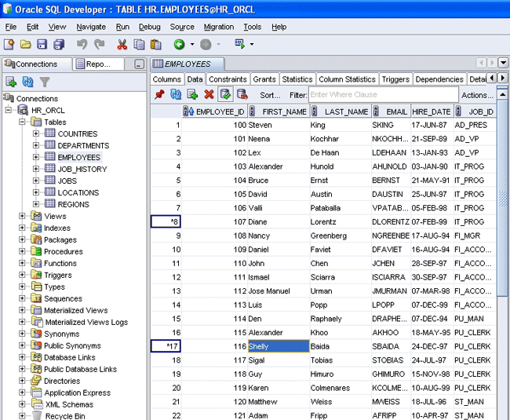The width and height of the screenshot is (510, 420).
Task: Click the filter funnel icon in Connections panel
Action: coord(45,82)
